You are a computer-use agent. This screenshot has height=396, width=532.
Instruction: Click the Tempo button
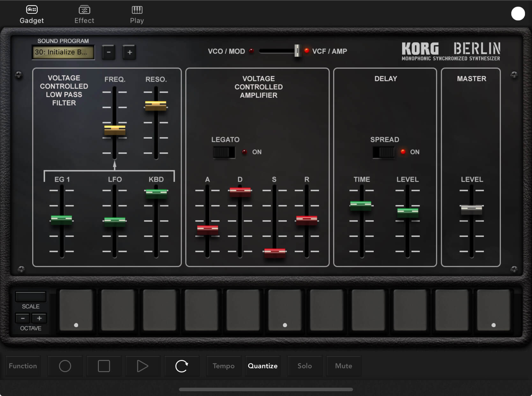click(x=224, y=366)
